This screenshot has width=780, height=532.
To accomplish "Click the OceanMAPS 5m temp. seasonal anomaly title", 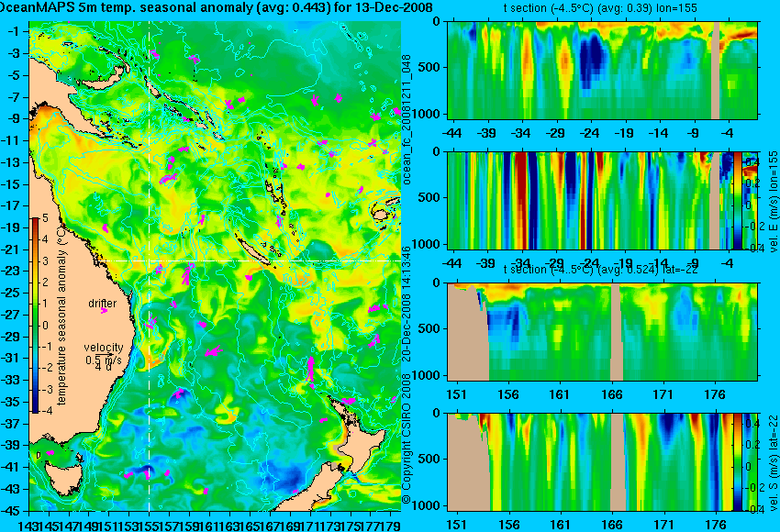I will (x=217, y=7).
